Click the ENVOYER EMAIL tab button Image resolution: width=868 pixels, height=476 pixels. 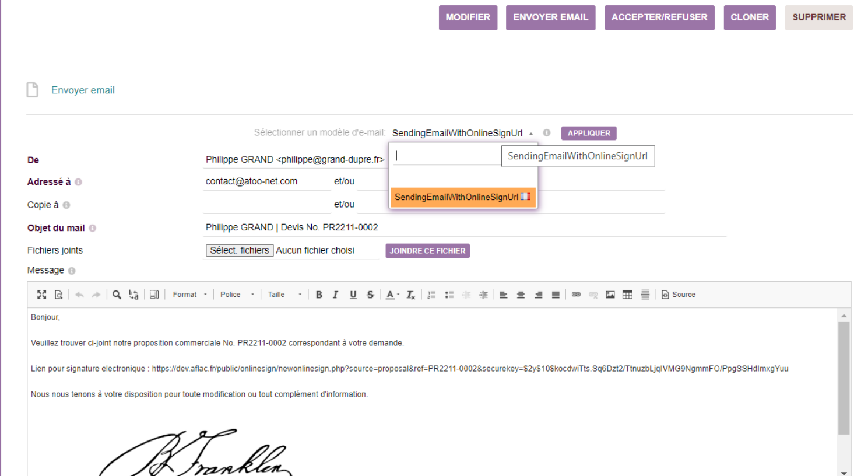pos(550,17)
